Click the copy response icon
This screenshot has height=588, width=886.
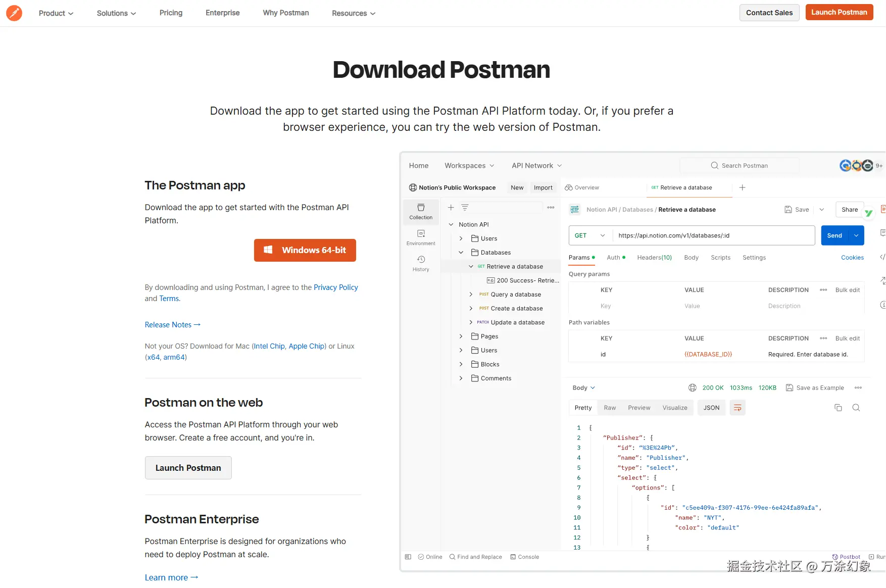838,408
